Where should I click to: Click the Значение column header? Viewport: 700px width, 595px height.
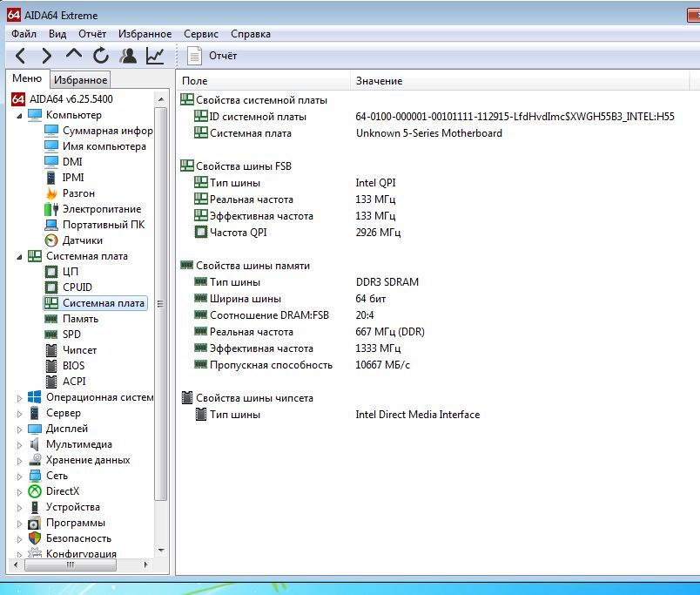[379, 81]
